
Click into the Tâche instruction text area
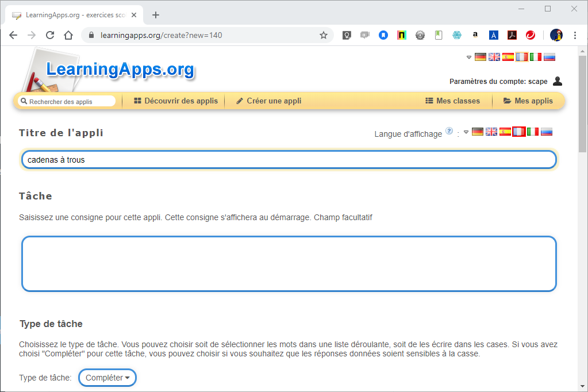tap(289, 264)
